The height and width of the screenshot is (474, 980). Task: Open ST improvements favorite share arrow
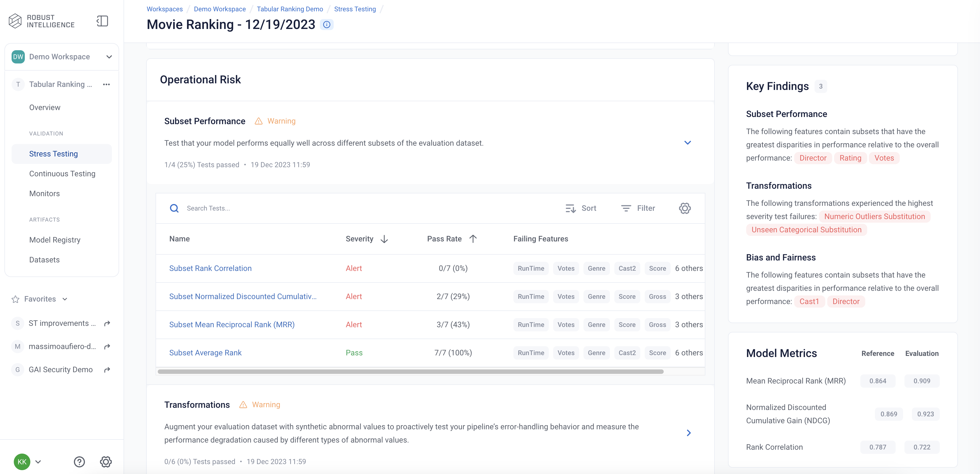tap(107, 323)
